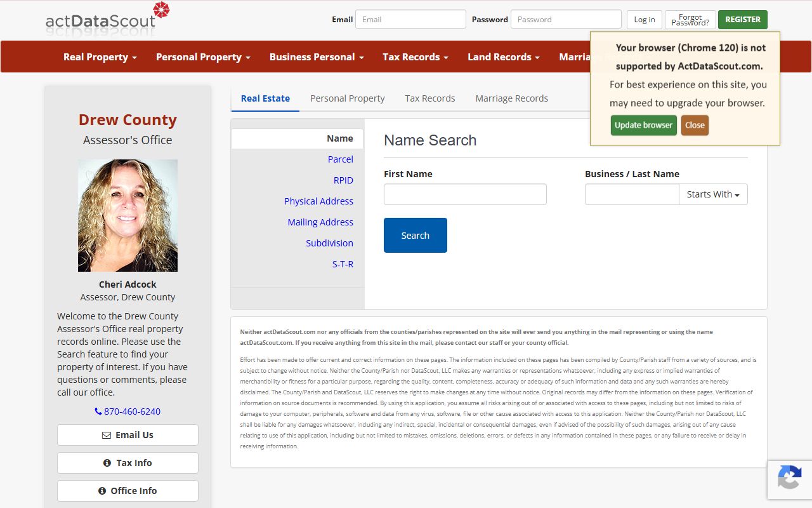812x508 pixels.
Task: Open the Business Personal menu
Action: tap(317, 57)
